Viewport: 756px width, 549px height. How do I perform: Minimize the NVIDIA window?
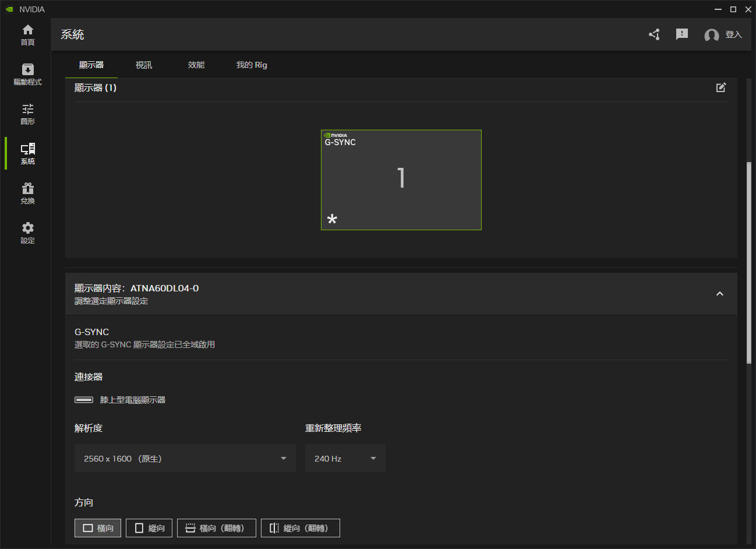(x=718, y=9)
